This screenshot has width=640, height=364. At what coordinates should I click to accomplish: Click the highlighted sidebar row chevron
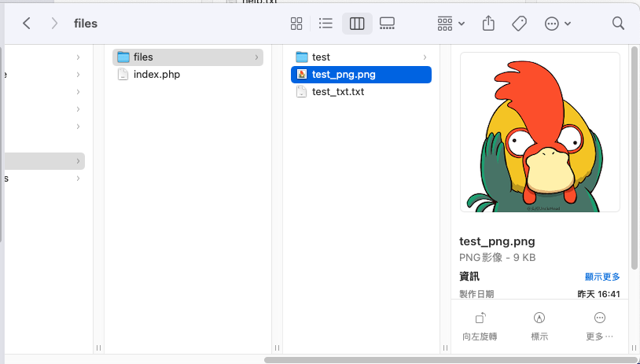[x=78, y=161]
